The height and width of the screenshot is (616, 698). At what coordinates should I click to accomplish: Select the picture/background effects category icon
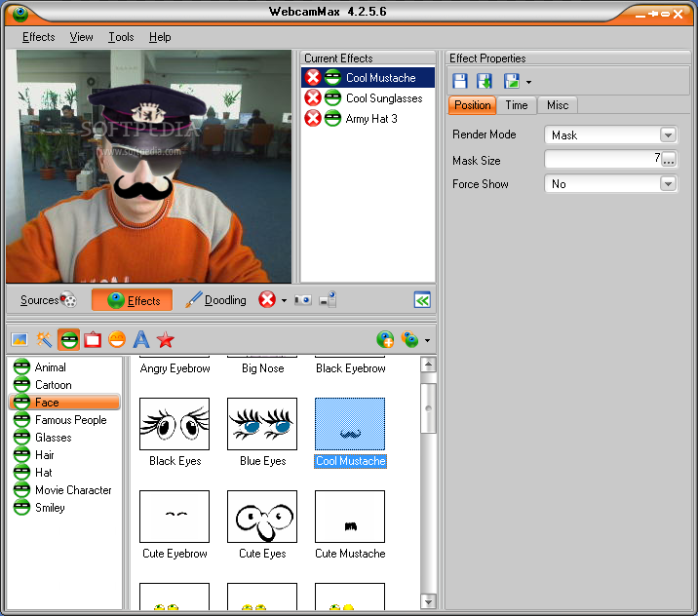coord(19,340)
